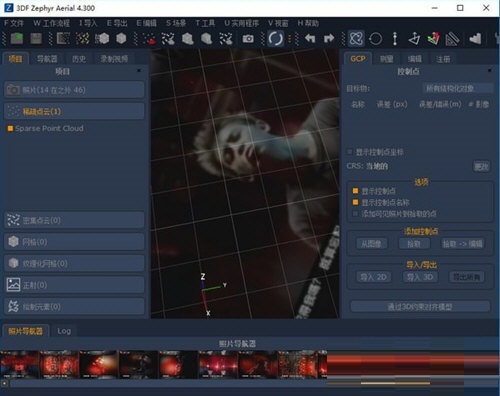Open the 目标物 target object dropdown
Image resolution: width=500 pixels, height=396 pixels.
click(x=458, y=88)
